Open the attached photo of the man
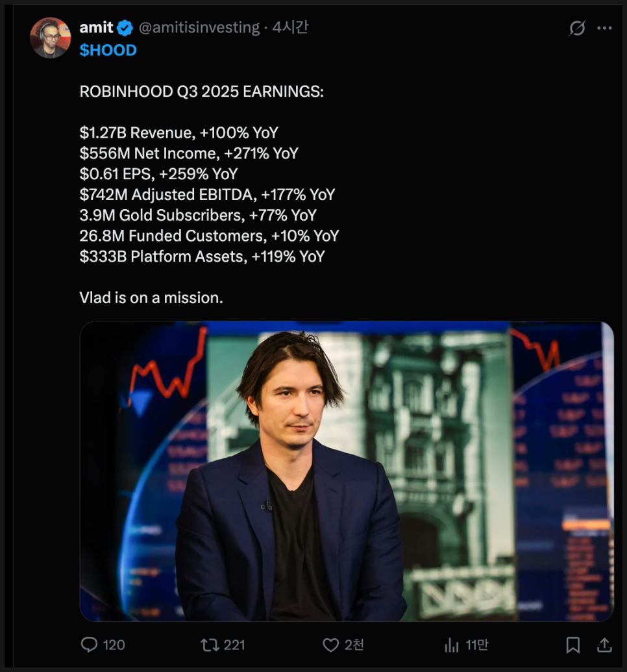 (x=346, y=471)
